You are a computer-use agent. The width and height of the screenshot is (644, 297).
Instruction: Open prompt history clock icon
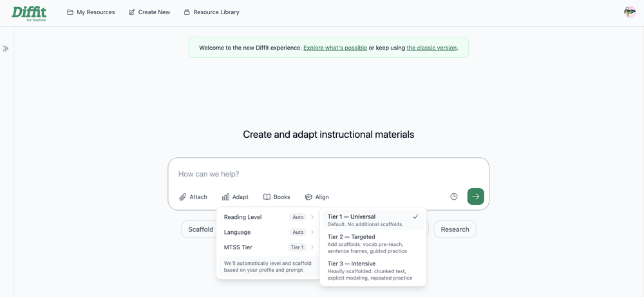[x=454, y=196]
